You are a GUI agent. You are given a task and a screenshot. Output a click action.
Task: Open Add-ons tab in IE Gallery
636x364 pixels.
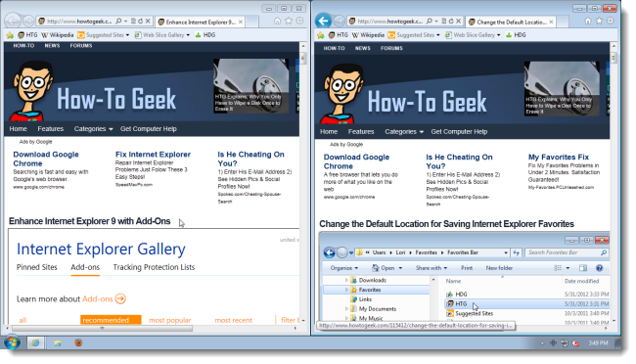point(85,267)
